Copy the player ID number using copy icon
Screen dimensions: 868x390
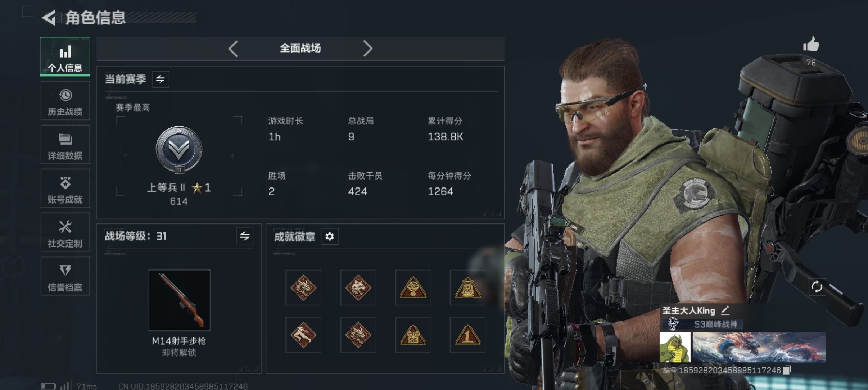[787, 370]
